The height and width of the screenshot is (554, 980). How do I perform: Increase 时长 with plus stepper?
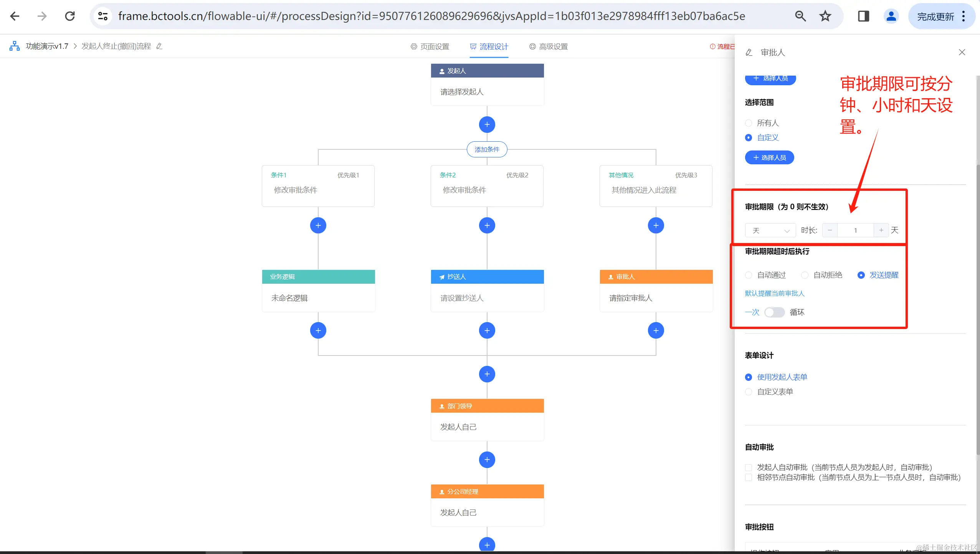[881, 230]
